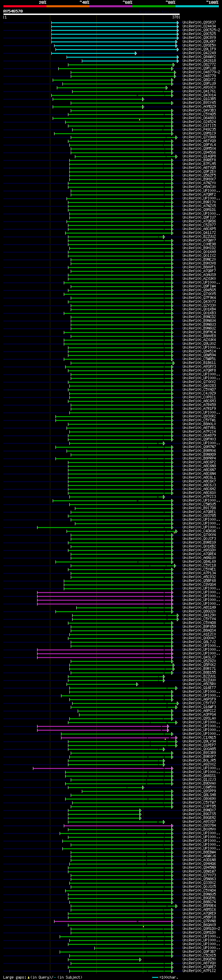Select hit label UniRef100_Q0GA85
This screenshot has height=980, width=222.
pyautogui.click(x=199, y=749)
